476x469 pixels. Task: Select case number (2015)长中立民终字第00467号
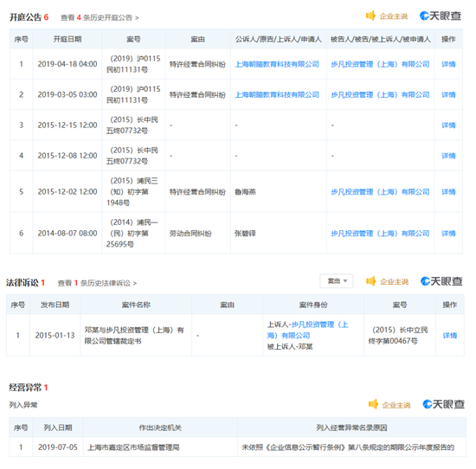coord(398,336)
